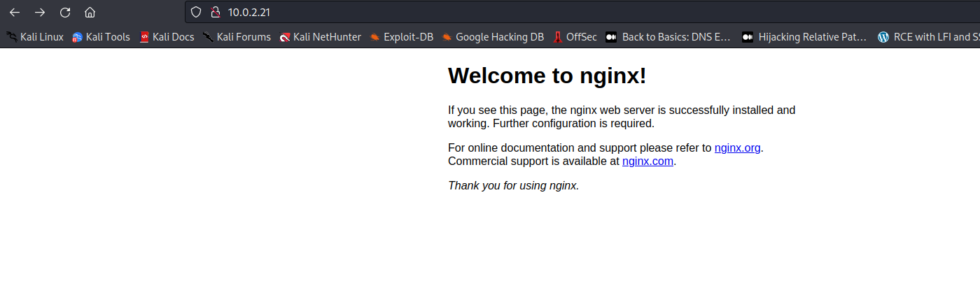The image size is (980, 288).
Task: Open the Kali Linux bookmark
Action: point(35,37)
